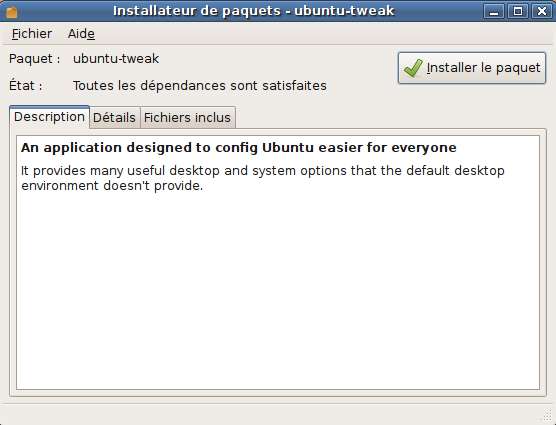The image size is (556, 425).
Task: Open the Fichier menu
Action: (x=32, y=34)
